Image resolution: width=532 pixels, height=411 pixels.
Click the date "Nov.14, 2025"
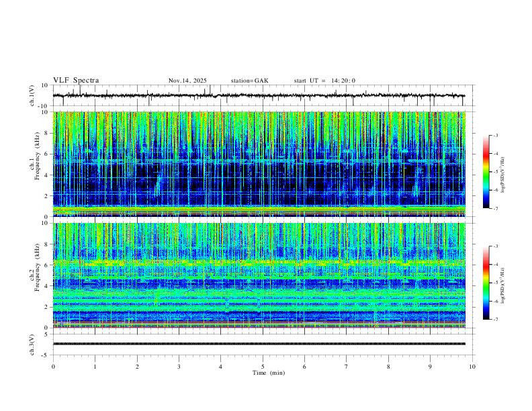pyautogui.click(x=187, y=81)
